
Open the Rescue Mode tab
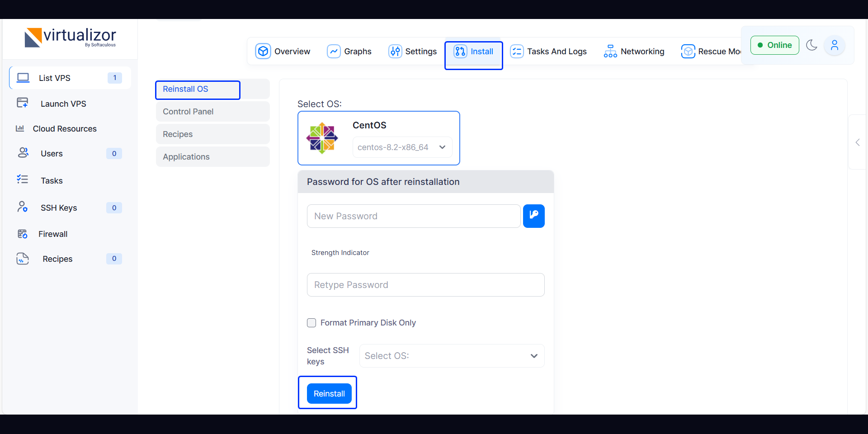point(711,51)
